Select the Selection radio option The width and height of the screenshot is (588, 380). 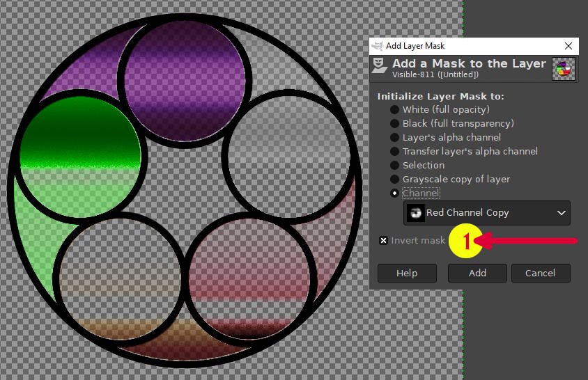[417, 165]
